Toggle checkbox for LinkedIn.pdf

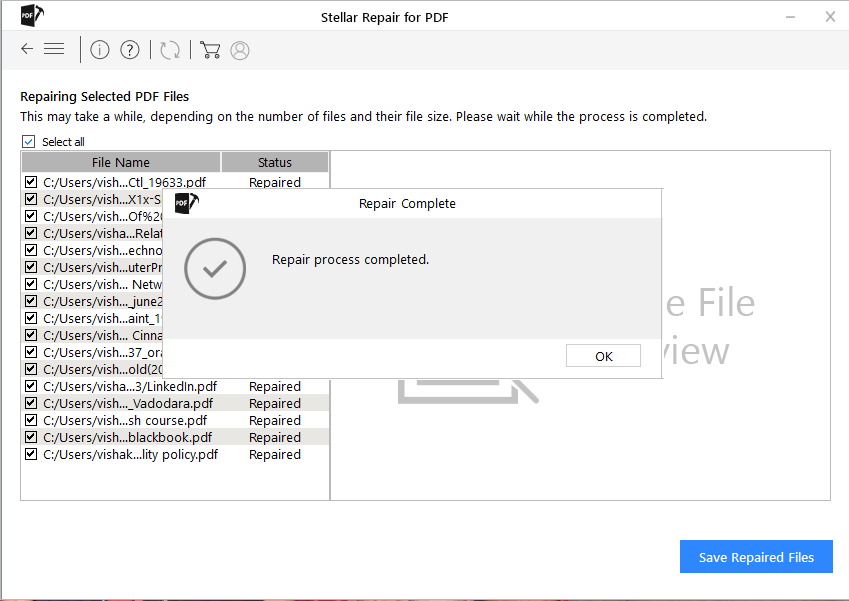30,387
